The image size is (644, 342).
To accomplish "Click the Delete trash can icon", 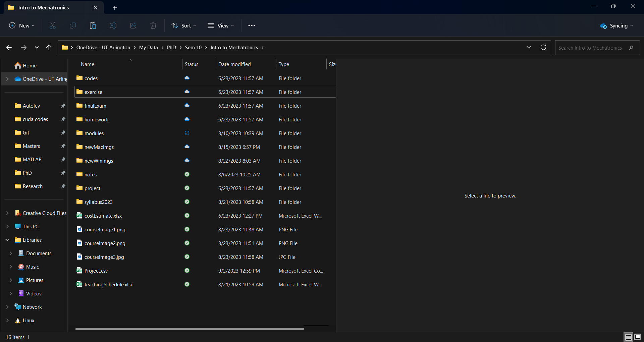I will (153, 26).
